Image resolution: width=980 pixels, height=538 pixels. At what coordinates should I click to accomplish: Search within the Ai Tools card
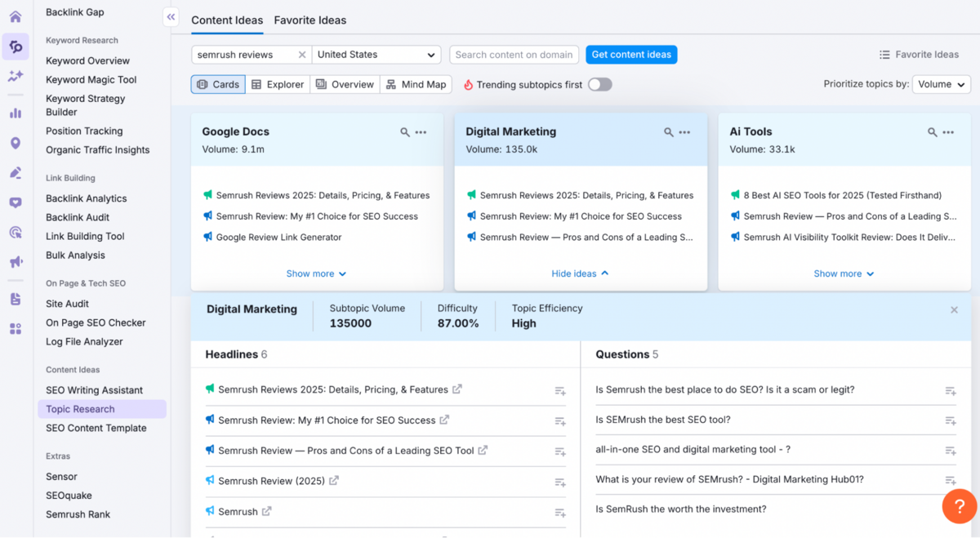coord(933,132)
